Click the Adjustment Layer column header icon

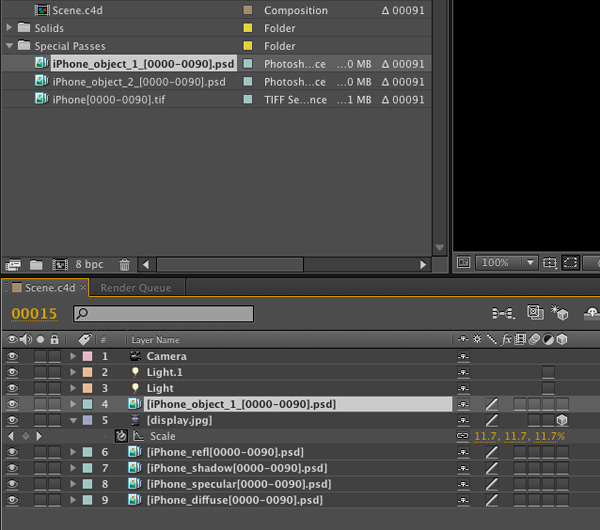coord(548,339)
